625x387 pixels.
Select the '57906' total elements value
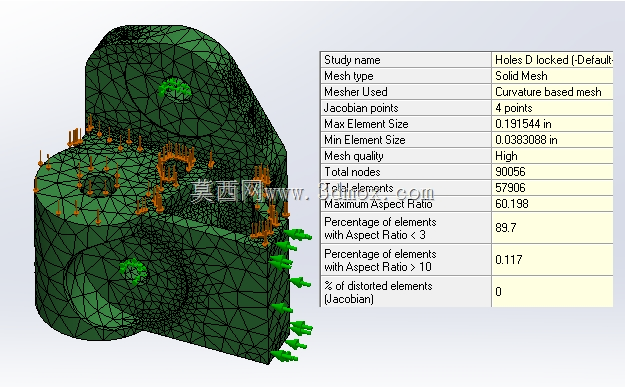(552, 187)
